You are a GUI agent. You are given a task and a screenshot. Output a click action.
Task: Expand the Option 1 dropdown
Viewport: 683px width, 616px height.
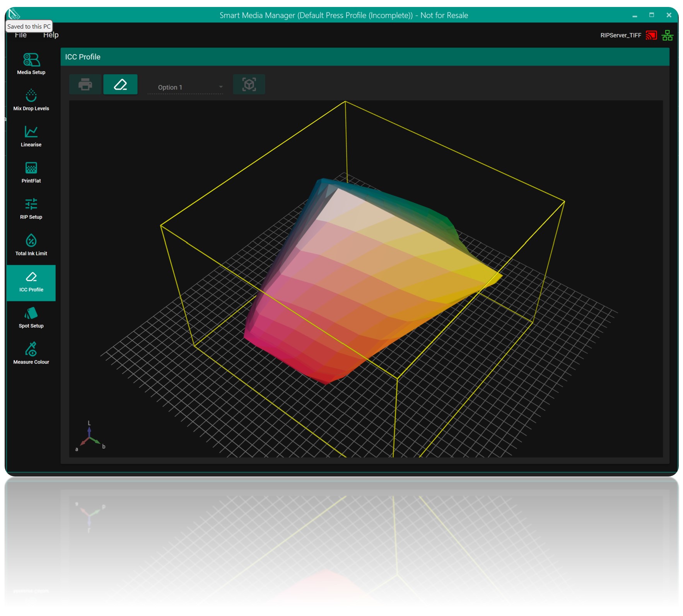click(186, 87)
